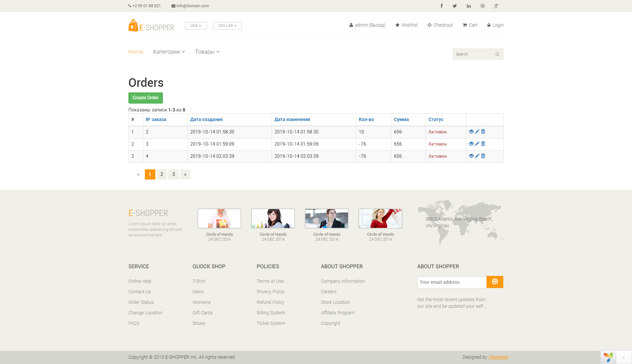
Task: Open the Twitter social icon
Action: coord(455,6)
